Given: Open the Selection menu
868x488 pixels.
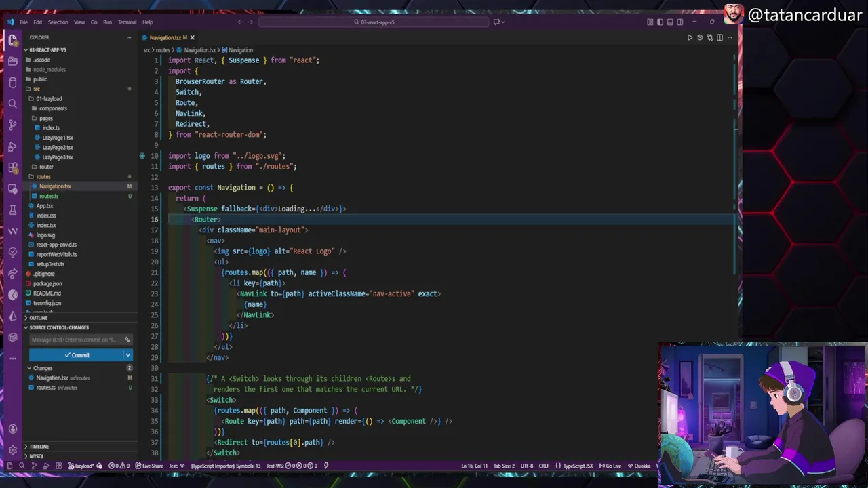Looking at the screenshot, I should tap(58, 22).
